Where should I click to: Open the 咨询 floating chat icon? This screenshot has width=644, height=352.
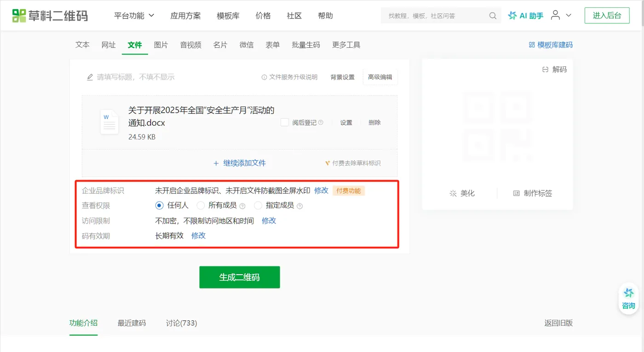628,299
